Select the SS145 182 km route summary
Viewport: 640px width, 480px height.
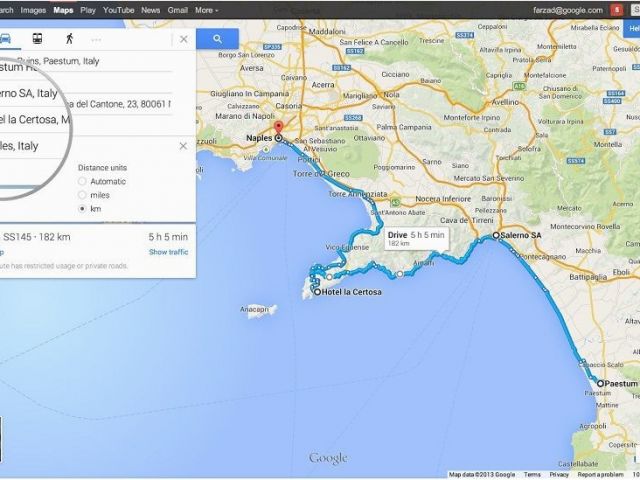(x=37, y=237)
